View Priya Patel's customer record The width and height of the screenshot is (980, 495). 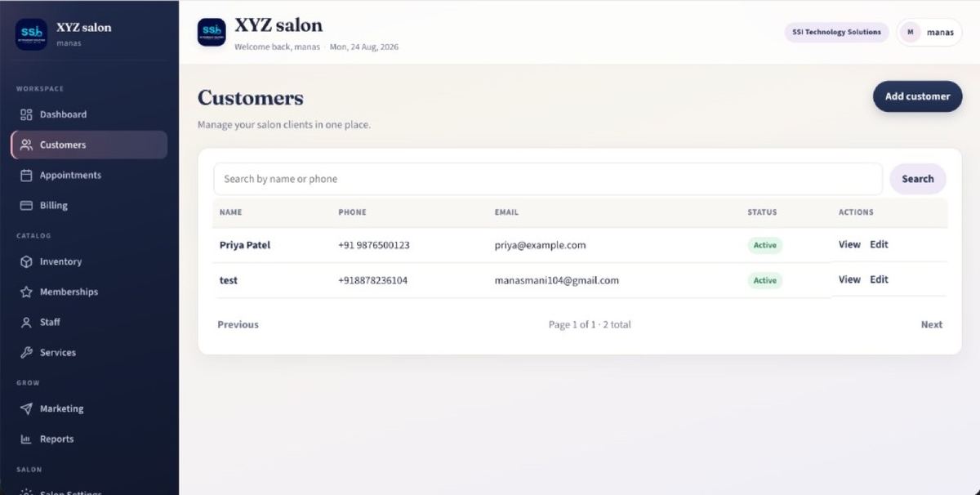[849, 244]
